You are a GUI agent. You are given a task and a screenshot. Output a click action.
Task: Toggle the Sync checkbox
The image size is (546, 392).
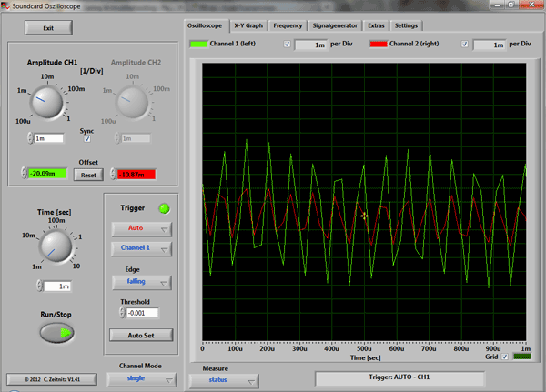pos(87,139)
